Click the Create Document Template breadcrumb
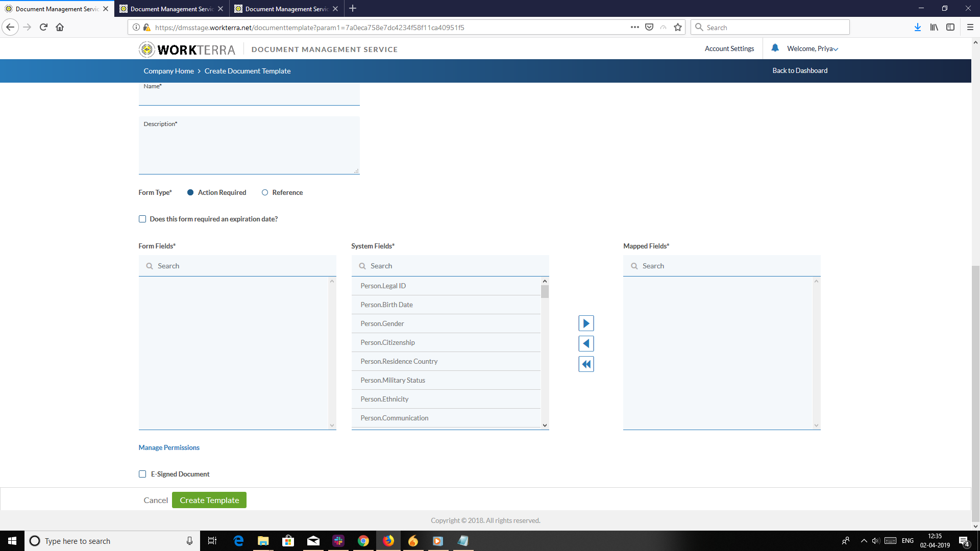The image size is (980, 551). (x=248, y=71)
